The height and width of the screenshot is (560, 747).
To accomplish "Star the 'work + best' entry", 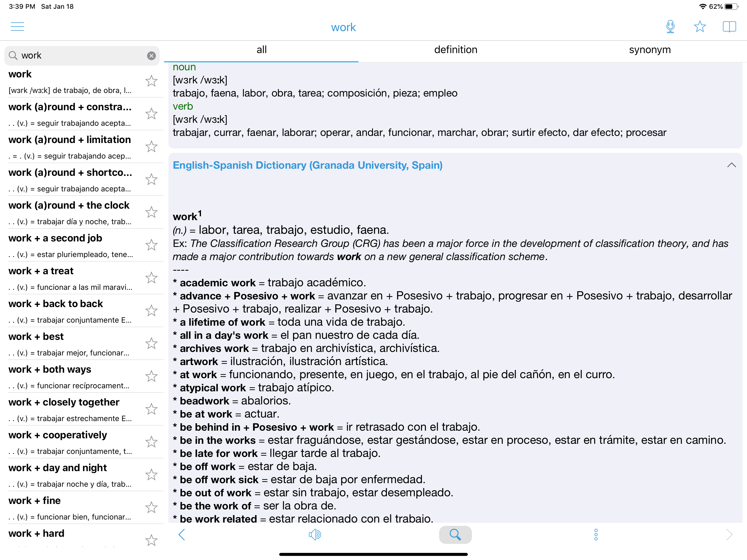I will (x=151, y=343).
